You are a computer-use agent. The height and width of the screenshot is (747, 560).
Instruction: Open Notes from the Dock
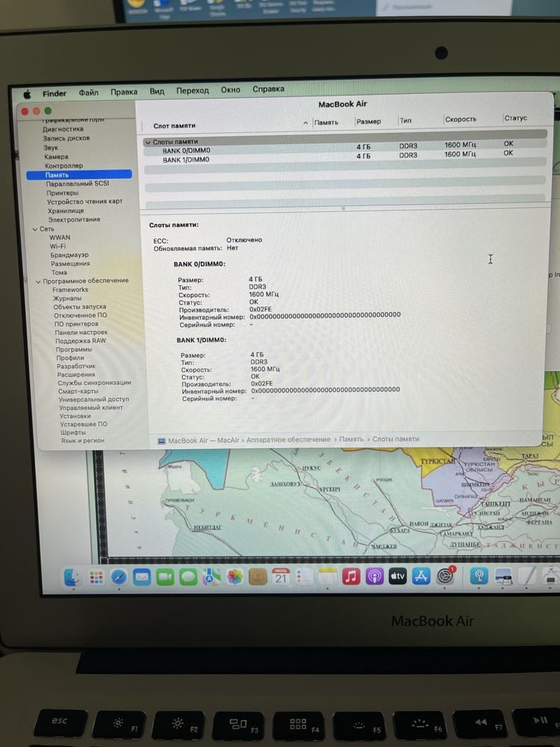pyautogui.click(x=327, y=577)
